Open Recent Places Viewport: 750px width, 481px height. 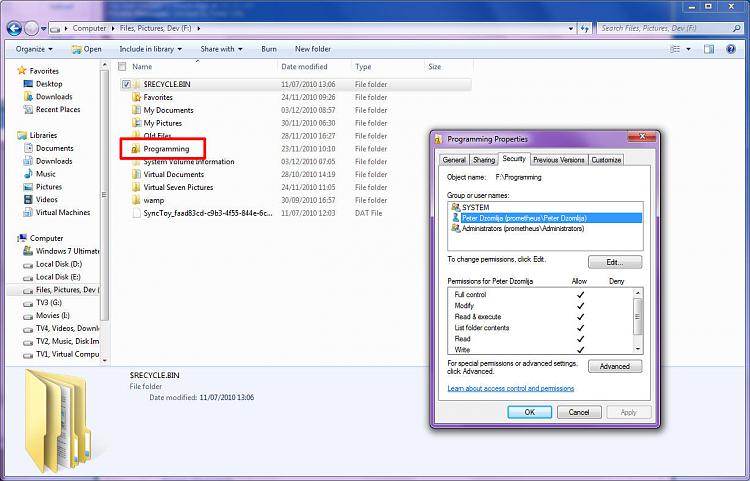(58, 109)
